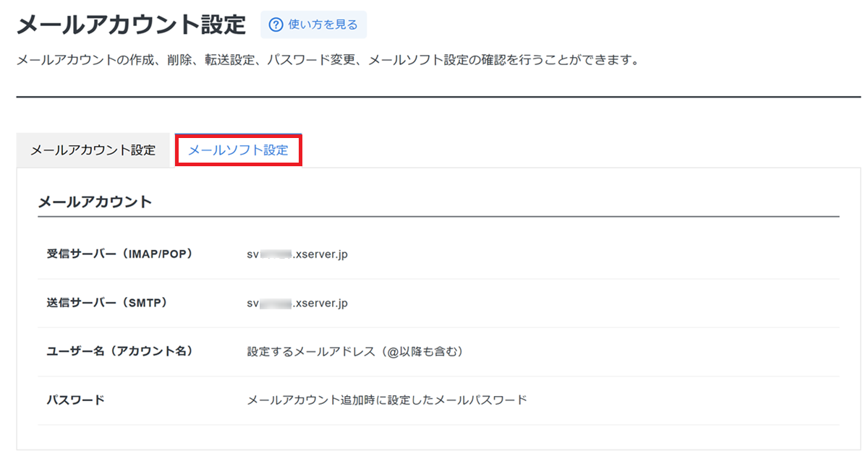This screenshot has width=868, height=456.
Task: Click the メールアカウント section heading
Action: pos(95,202)
